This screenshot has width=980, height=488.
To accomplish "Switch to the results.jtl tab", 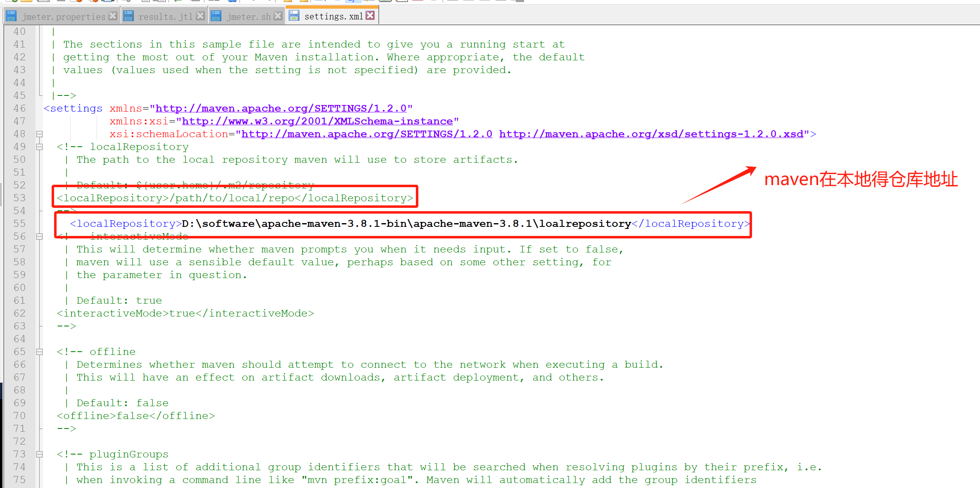I will [165, 17].
